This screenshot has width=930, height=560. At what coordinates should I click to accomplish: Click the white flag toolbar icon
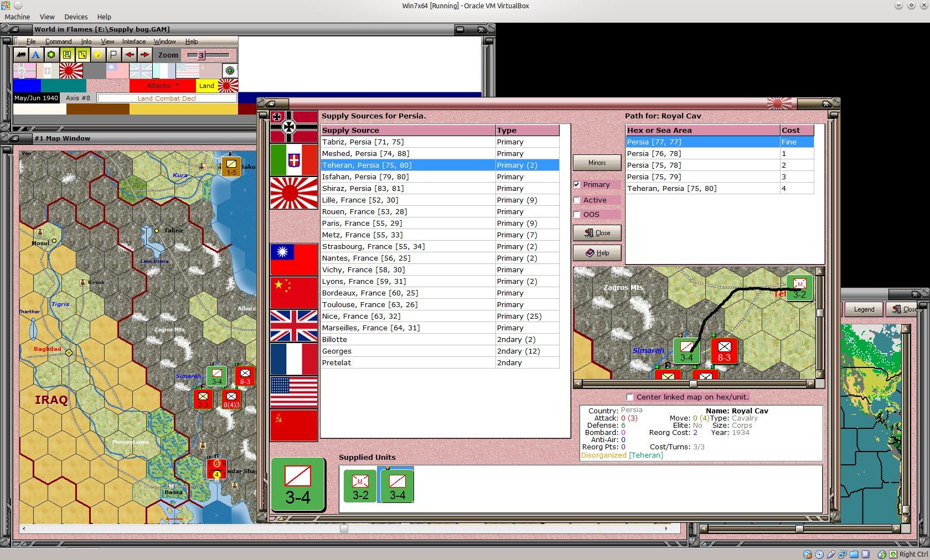(x=113, y=55)
